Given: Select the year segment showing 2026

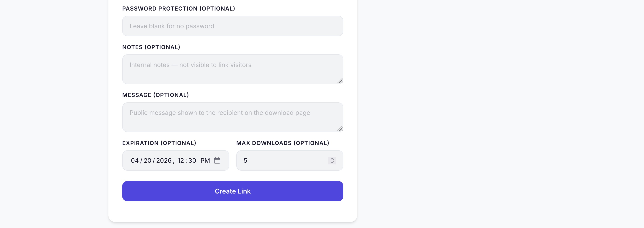Looking at the screenshot, I should point(164,160).
